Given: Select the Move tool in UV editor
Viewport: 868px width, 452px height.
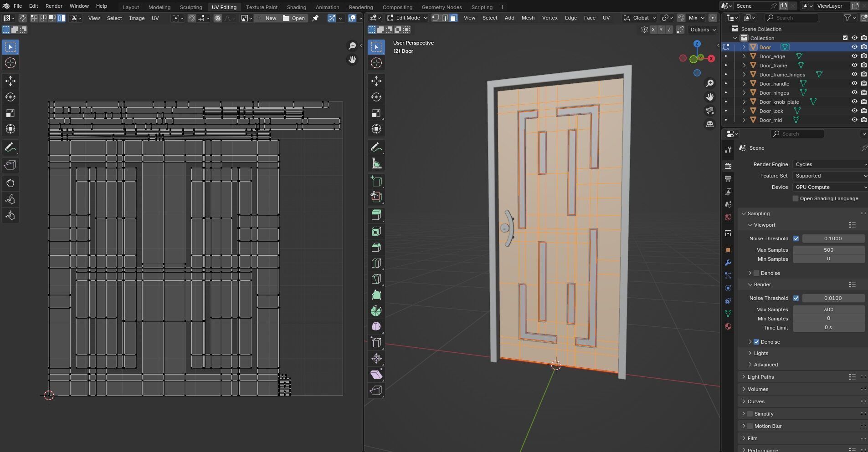Looking at the screenshot, I should [10, 81].
